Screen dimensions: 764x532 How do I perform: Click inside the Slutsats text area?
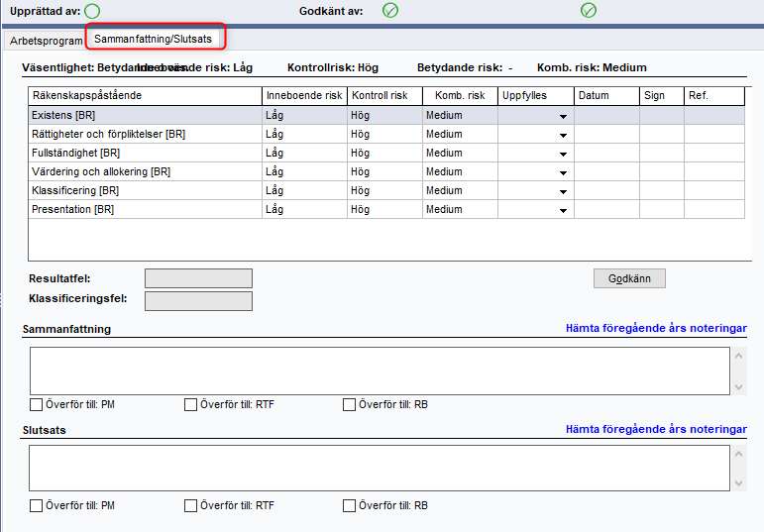(x=380, y=468)
